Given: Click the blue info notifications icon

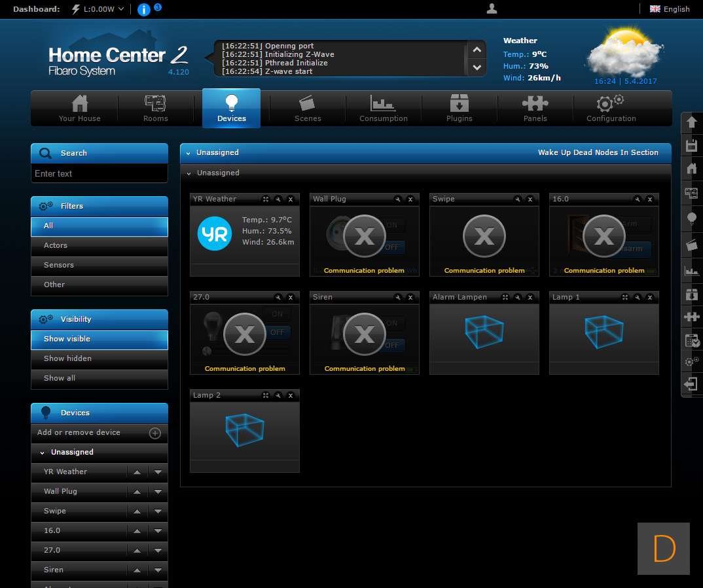Looking at the screenshot, I should pos(143,9).
